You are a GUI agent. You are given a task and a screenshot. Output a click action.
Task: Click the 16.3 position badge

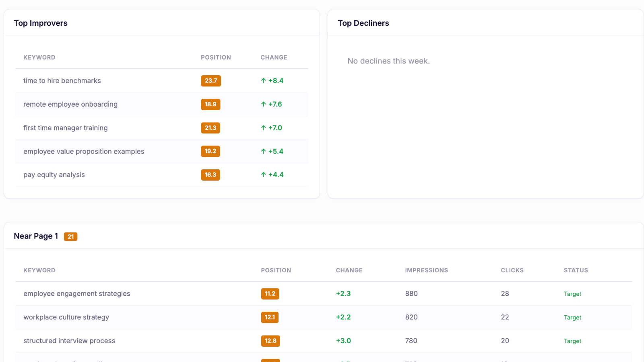click(x=211, y=175)
